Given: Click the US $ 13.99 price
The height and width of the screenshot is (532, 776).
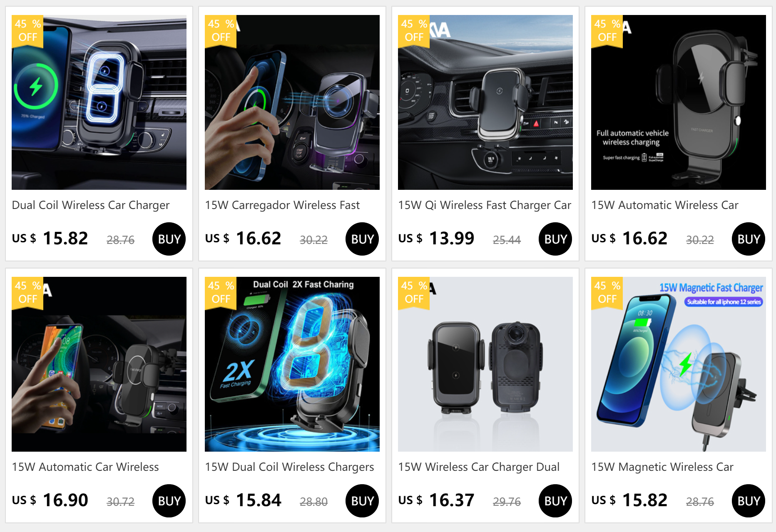Looking at the screenshot, I should [x=436, y=239].
